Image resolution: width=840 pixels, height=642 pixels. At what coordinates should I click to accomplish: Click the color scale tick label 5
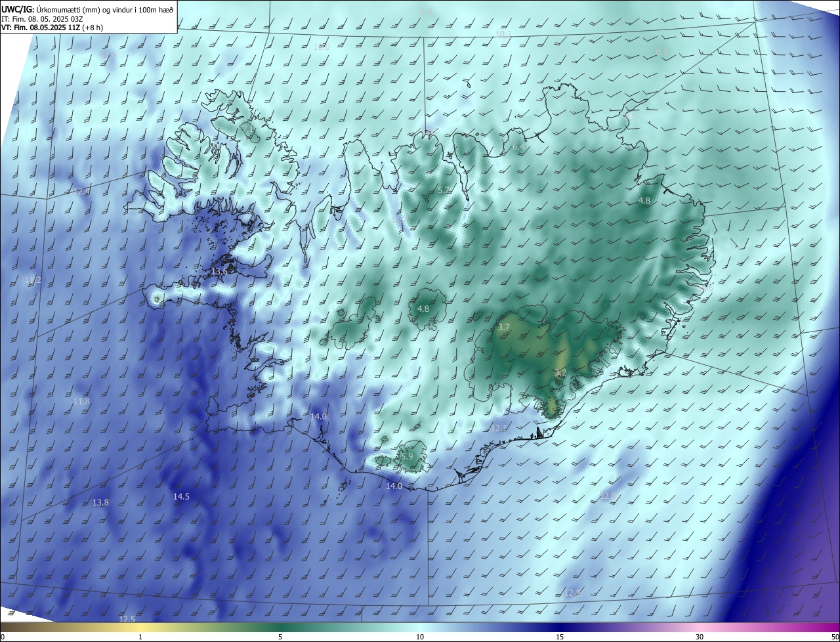point(280,637)
